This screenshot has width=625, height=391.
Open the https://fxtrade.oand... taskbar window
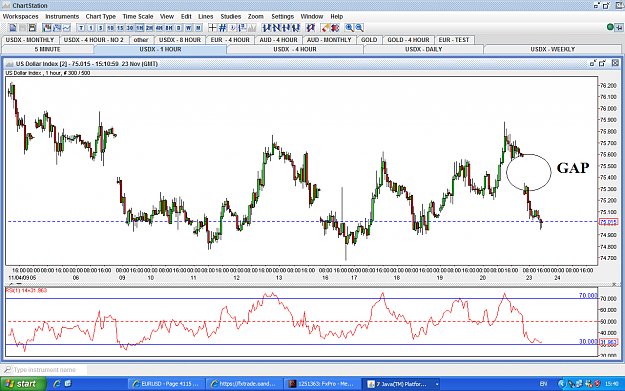(244, 384)
